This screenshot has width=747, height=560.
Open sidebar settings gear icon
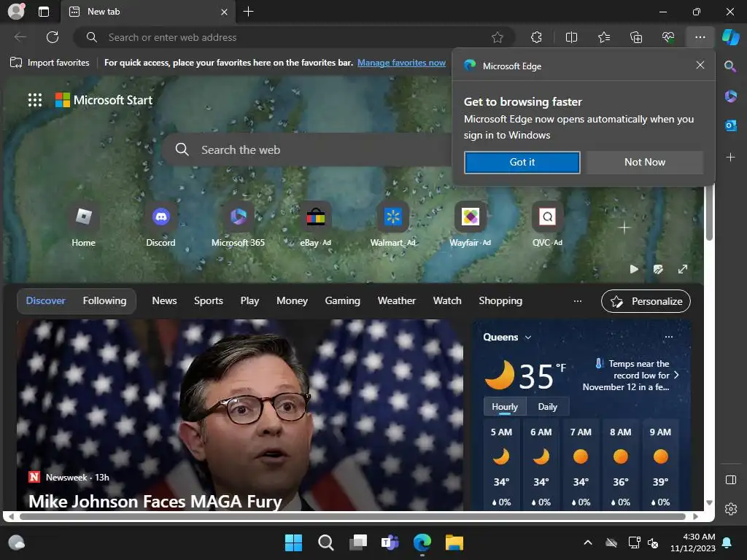point(730,508)
